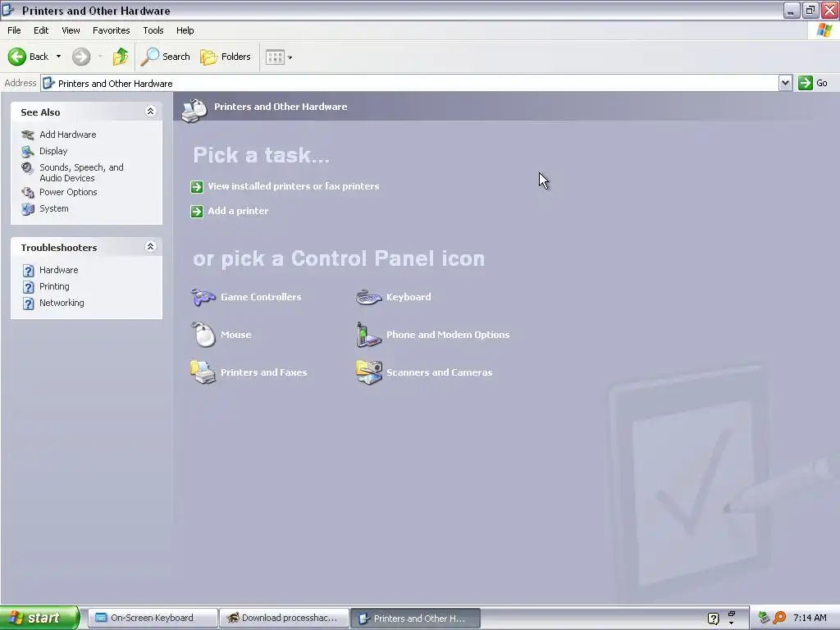Open the Game Controllers text link
The height and width of the screenshot is (630, 840).
pos(261,297)
